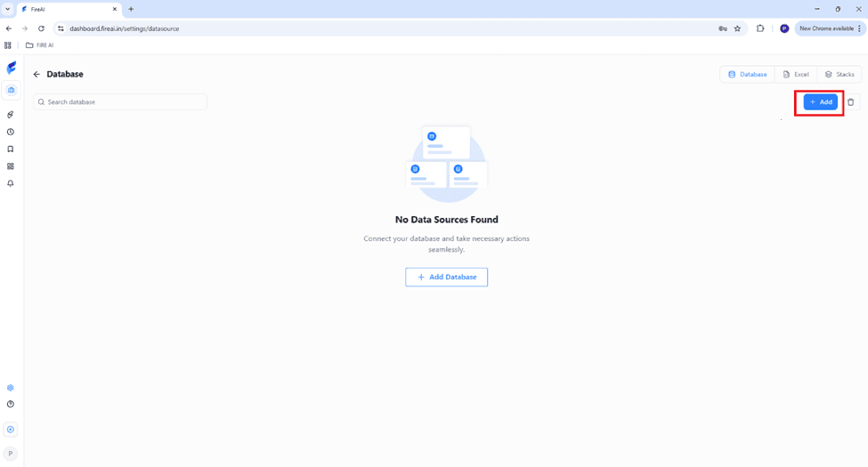Bookmark page with the star icon

[x=737, y=28]
